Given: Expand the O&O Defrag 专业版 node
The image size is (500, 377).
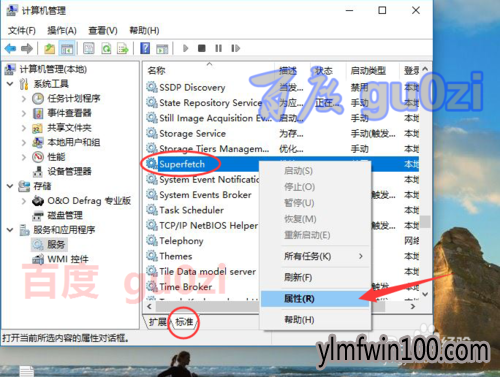Looking at the screenshot, I should (x=24, y=201).
